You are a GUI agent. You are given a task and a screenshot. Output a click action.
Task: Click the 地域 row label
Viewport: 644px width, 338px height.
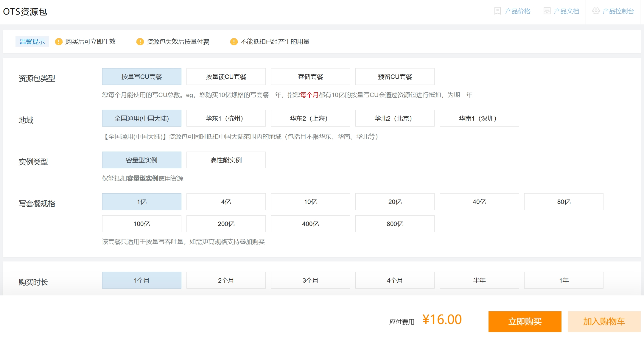[x=26, y=120]
